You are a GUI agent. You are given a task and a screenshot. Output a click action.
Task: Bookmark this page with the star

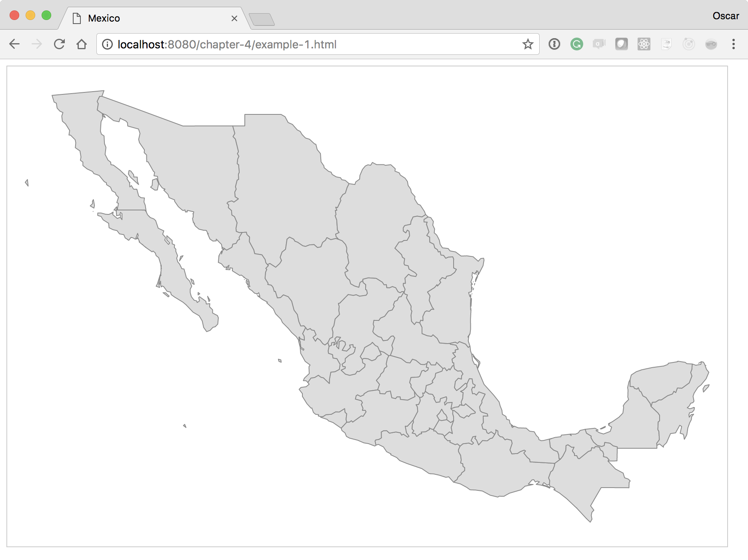(x=528, y=44)
